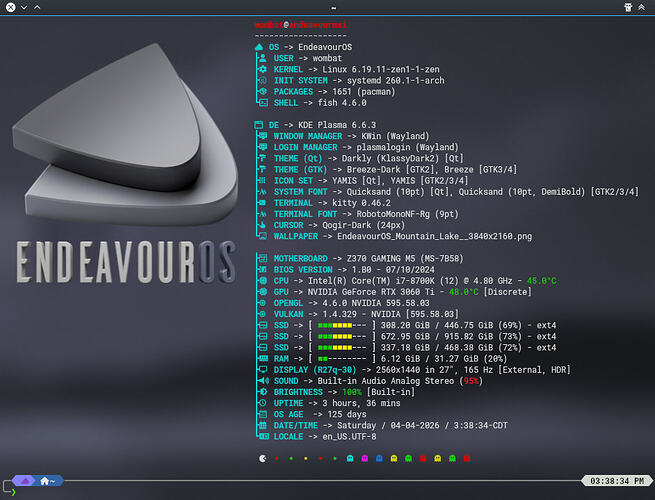Click the text 'Z370 GAMING M5 (MS-7B58)'
655x500 pixels.
(x=405, y=259)
